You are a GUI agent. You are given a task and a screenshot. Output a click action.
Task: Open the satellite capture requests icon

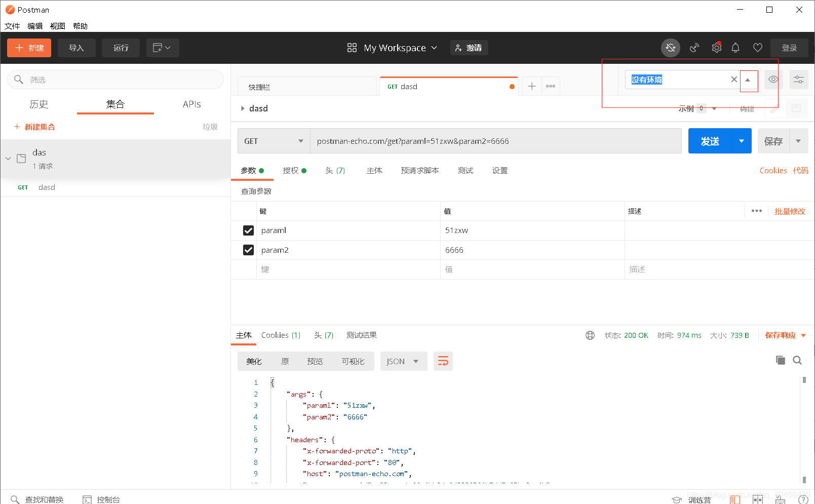pos(694,48)
